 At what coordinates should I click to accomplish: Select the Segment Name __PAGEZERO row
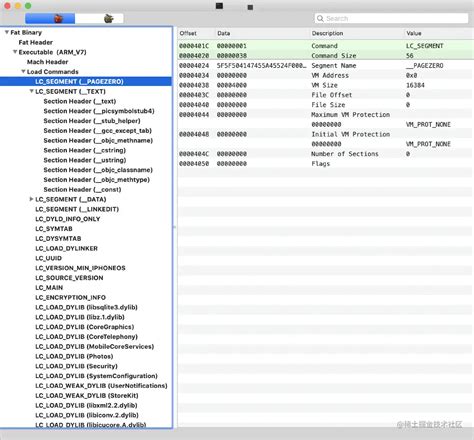click(x=326, y=65)
